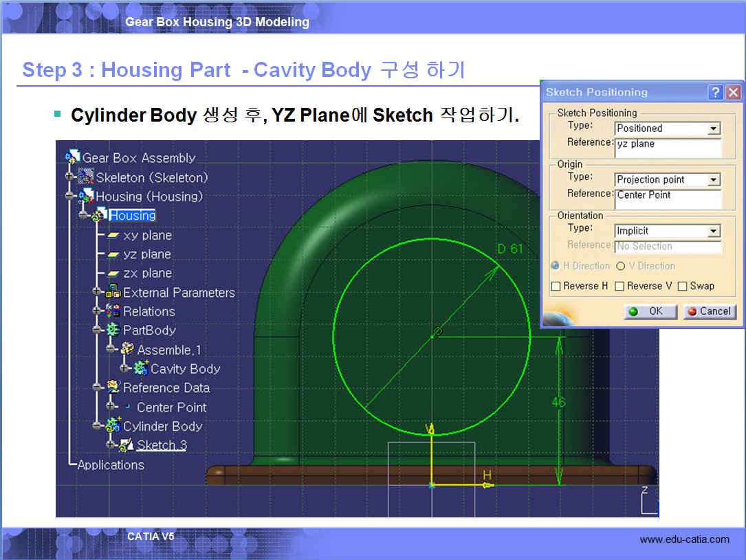The image size is (746, 560).
Task: Select the yz plane tree item
Action: 147,254
